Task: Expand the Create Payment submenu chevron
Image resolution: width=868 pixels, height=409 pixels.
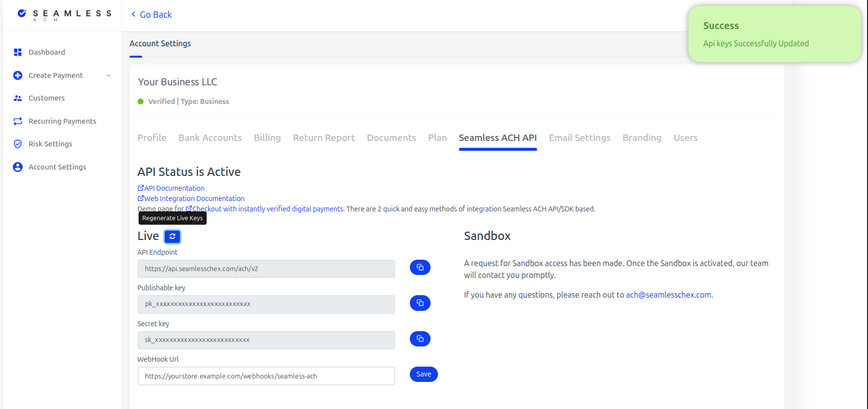Action: coord(108,75)
